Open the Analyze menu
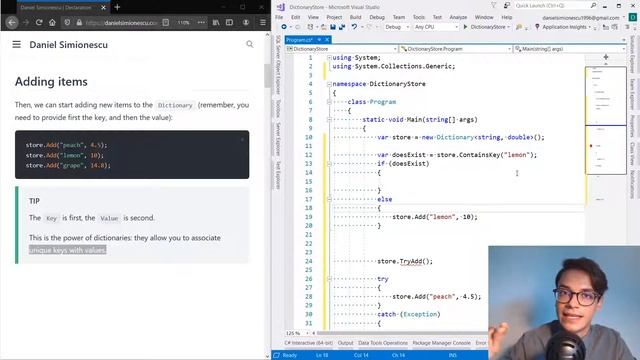The height and width of the screenshot is (360, 640). (458, 17)
